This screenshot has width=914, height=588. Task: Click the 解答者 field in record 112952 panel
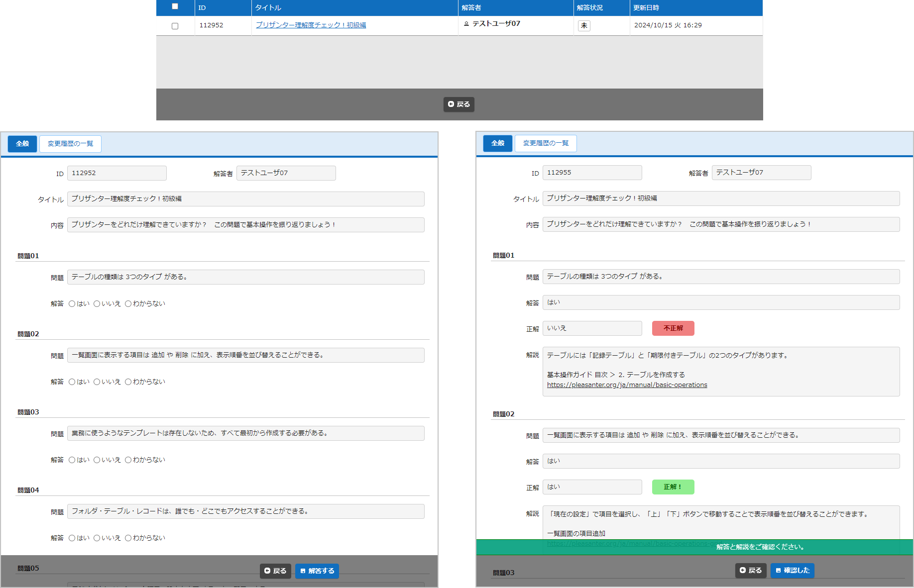pos(286,173)
